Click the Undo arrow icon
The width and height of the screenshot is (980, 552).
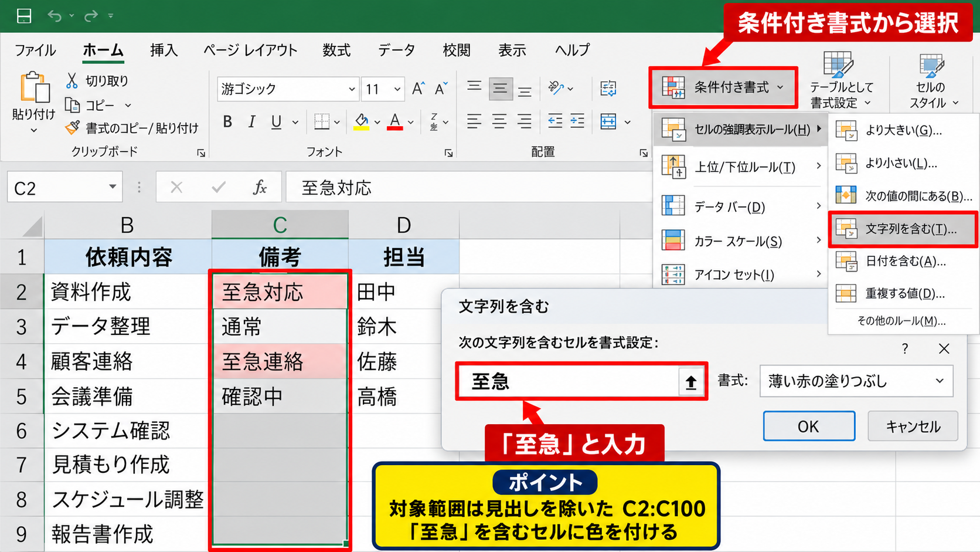pos(55,16)
